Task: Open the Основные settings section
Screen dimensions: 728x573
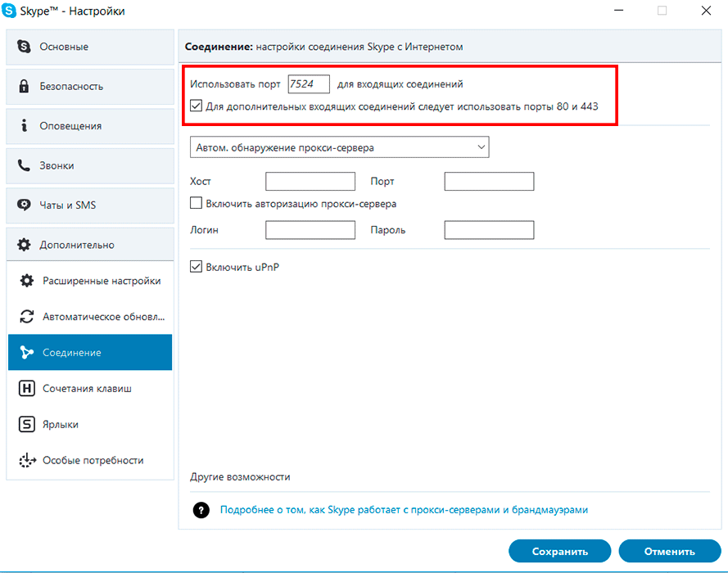Action: (x=90, y=47)
